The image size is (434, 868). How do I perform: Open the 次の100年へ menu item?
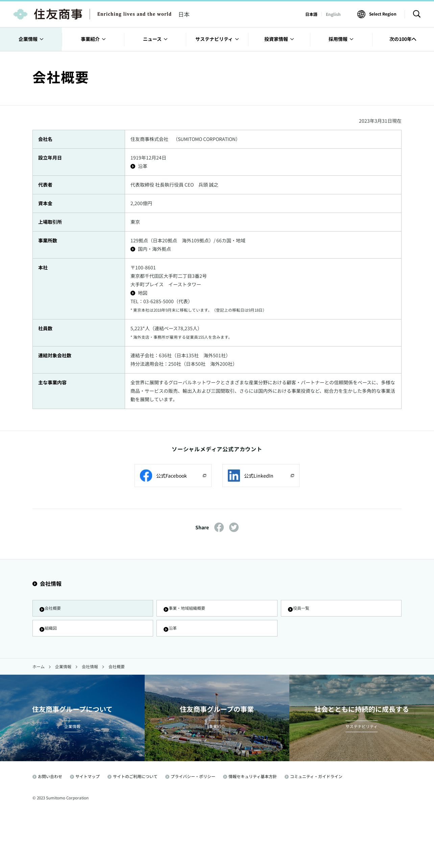(403, 39)
